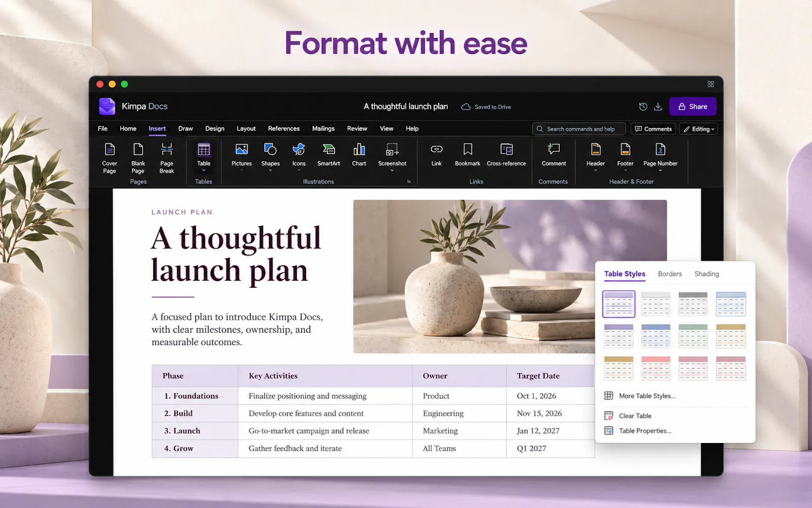Choose More Table Styles
812x508 pixels.
coord(640,396)
